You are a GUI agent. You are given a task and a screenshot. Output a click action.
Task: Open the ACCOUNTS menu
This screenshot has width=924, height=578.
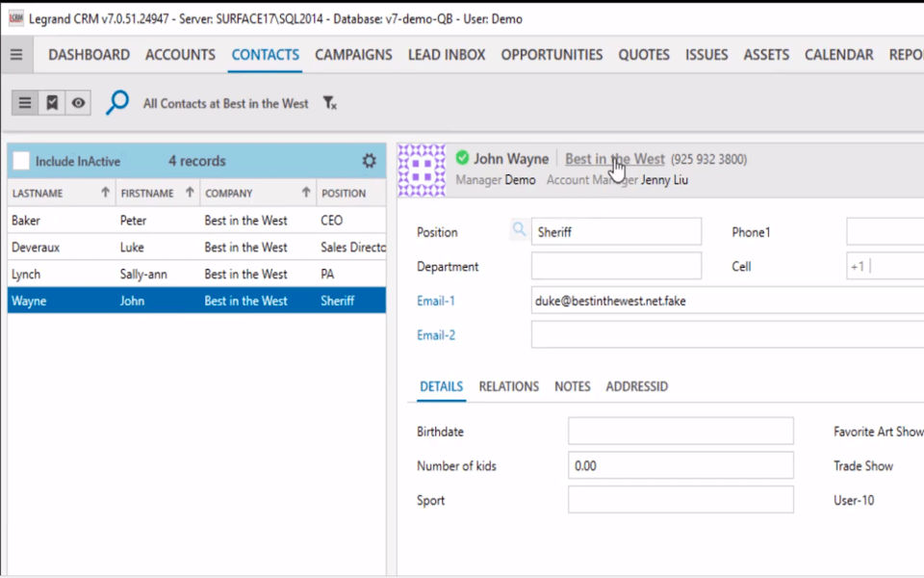point(180,55)
